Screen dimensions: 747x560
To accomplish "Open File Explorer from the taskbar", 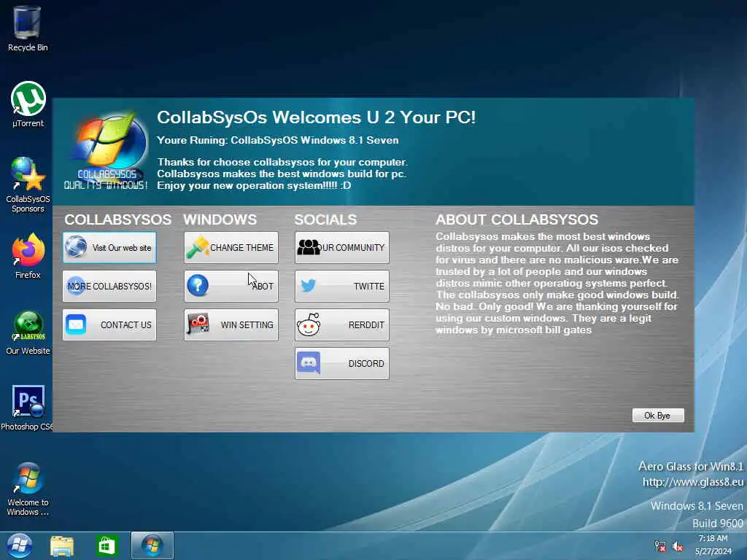I will tap(62, 546).
